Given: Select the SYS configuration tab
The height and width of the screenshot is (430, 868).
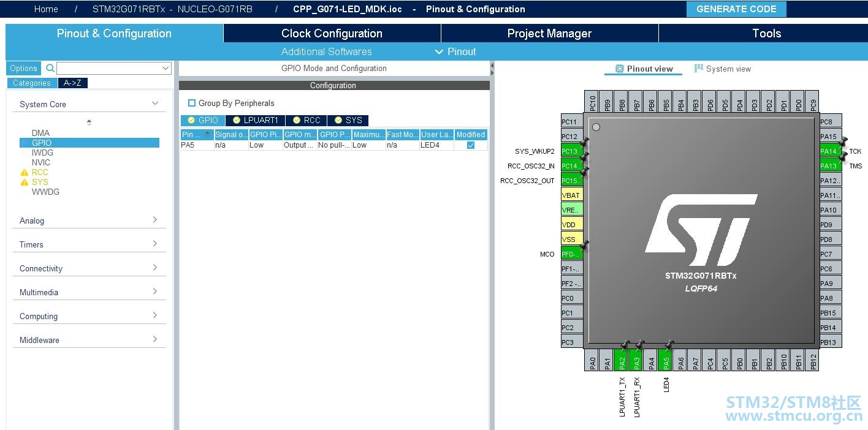Looking at the screenshot, I should 348,120.
